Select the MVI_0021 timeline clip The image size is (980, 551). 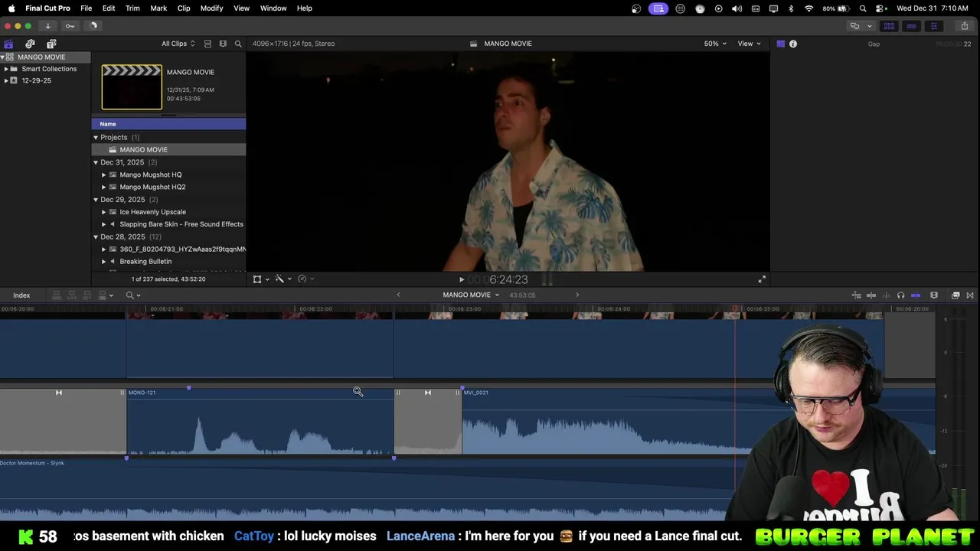(597, 422)
